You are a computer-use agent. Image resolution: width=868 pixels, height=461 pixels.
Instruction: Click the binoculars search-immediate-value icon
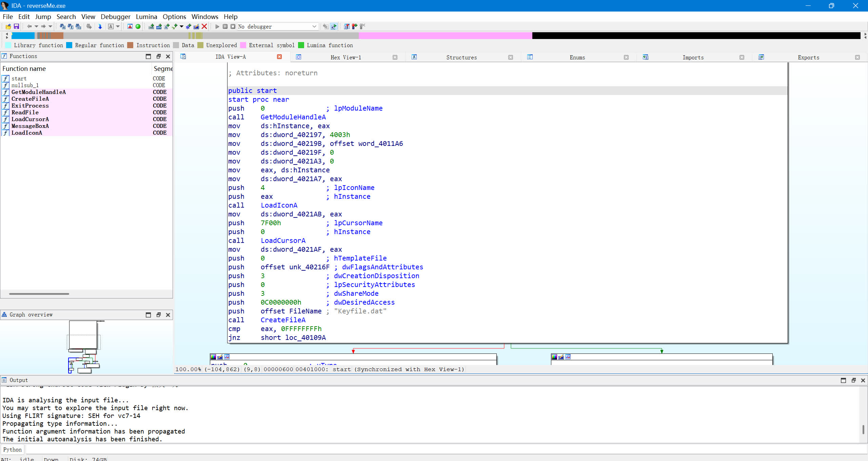(x=63, y=26)
